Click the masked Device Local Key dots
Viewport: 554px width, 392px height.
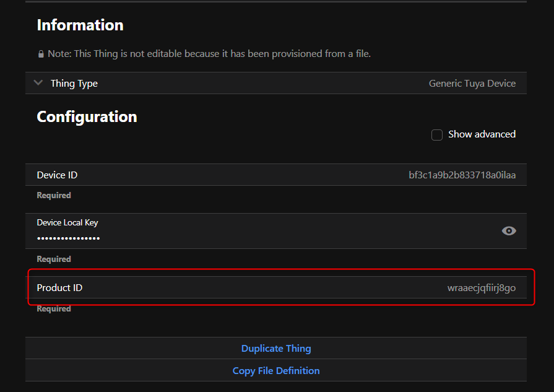[68, 238]
